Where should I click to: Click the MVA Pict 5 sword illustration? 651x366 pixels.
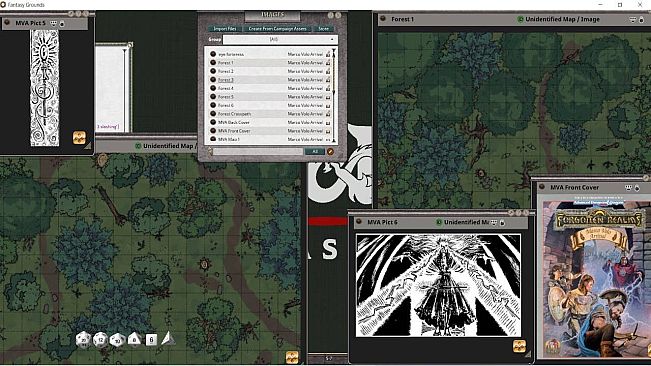pyautogui.click(x=44, y=88)
